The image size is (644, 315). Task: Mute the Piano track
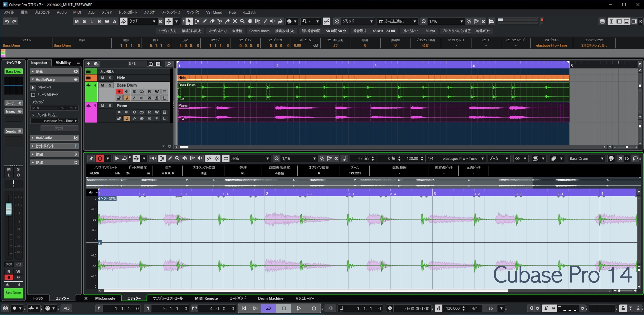(x=102, y=106)
